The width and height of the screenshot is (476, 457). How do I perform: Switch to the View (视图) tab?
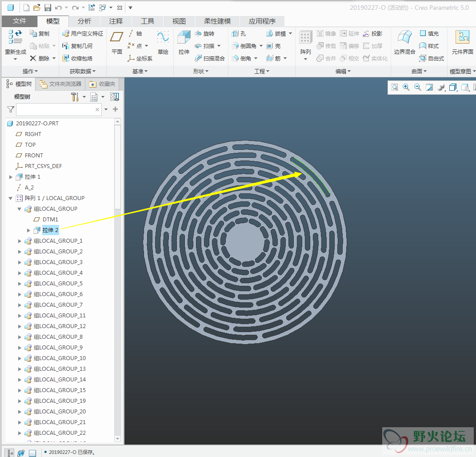(x=179, y=21)
